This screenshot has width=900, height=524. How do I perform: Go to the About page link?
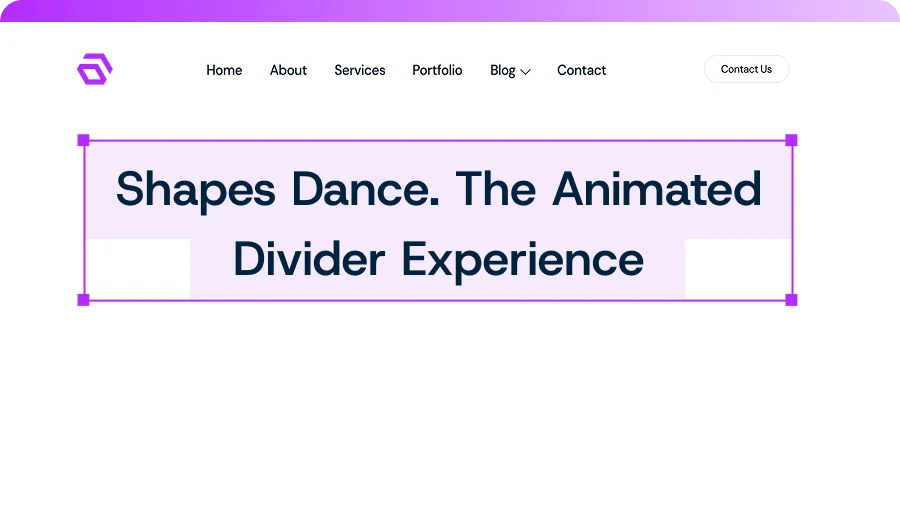pos(288,70)
